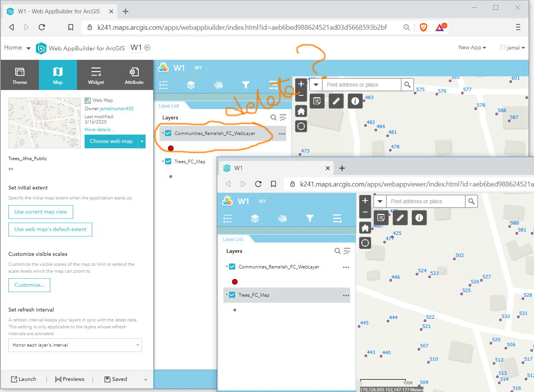
Task: Switch to the Theme tab
Action: point(20,75)
